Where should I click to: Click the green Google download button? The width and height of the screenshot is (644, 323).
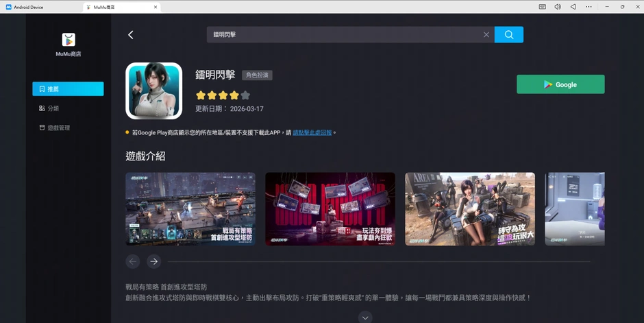[560, 84]
